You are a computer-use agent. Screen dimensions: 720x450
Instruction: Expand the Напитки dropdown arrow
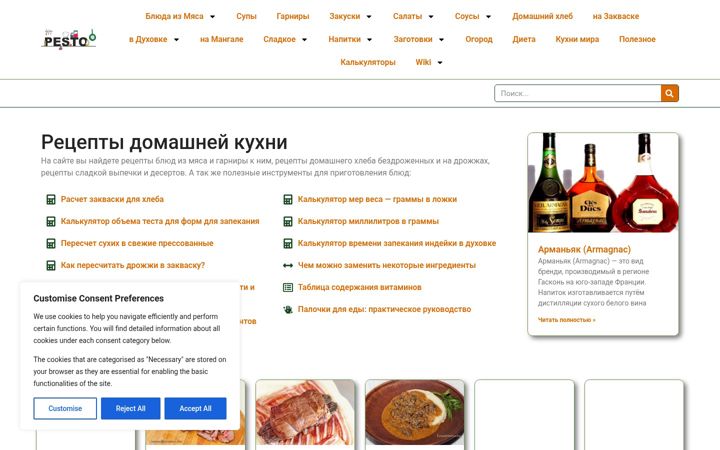click(370, 39)
